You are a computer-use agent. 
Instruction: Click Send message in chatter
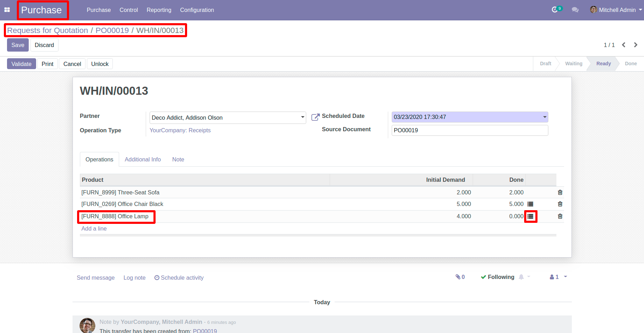(96, 278)
